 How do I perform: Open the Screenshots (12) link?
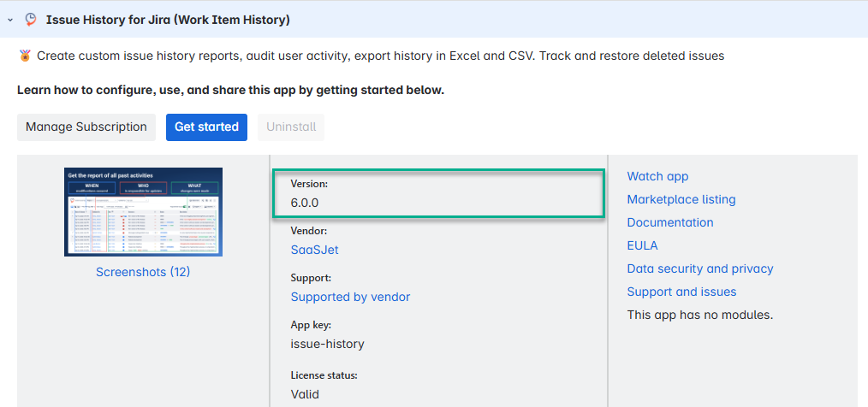point(143,272)
